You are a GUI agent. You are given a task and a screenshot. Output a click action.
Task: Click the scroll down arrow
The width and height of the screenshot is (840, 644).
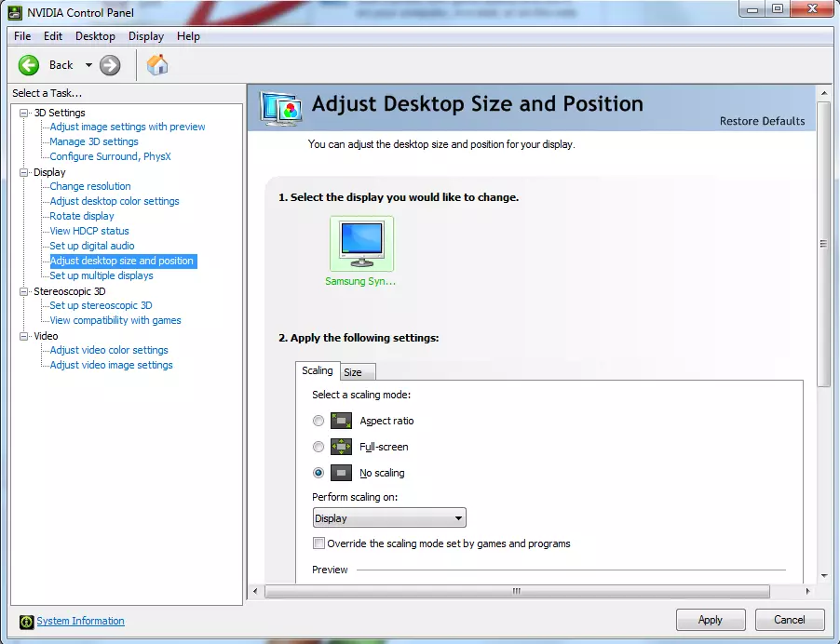pyautogui.click(x=824, y=576)
